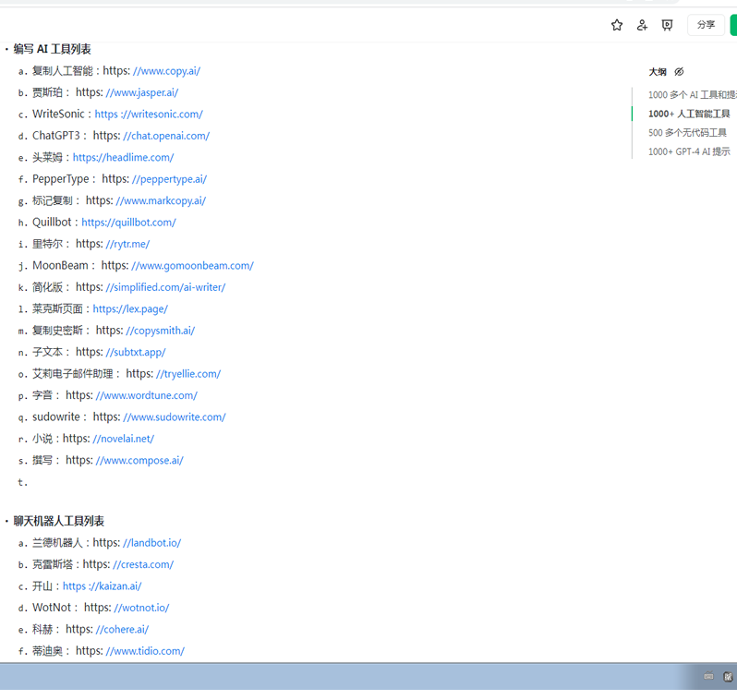Screen dimensions: 737x700
Task: Start presentation mode with the slideshow icon
Action: pos(667,25)
